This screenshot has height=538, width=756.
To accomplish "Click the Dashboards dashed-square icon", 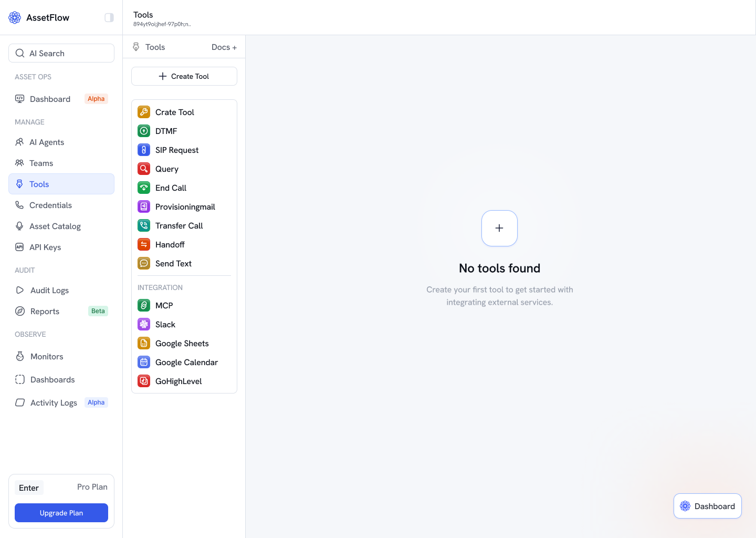I will click(x=20, y=379).
